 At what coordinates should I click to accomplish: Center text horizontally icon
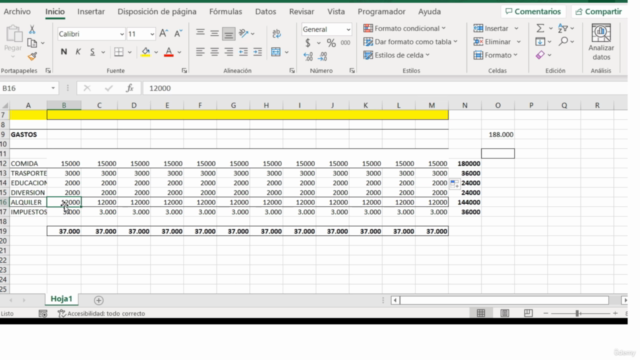(x=214, y=52)
